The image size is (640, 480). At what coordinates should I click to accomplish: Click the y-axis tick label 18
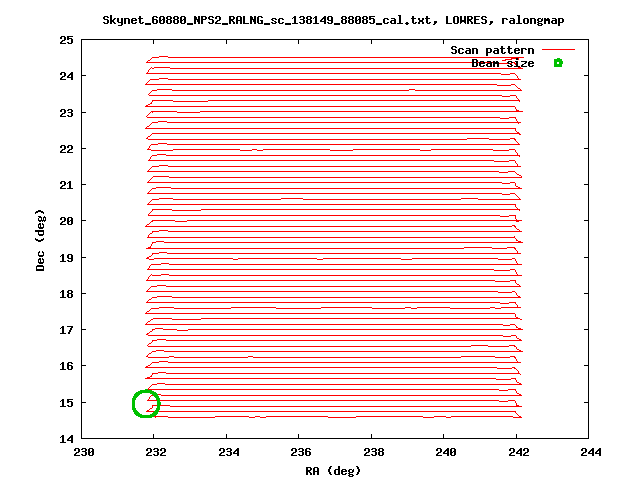pyautogui.click(x=67, y=294)
